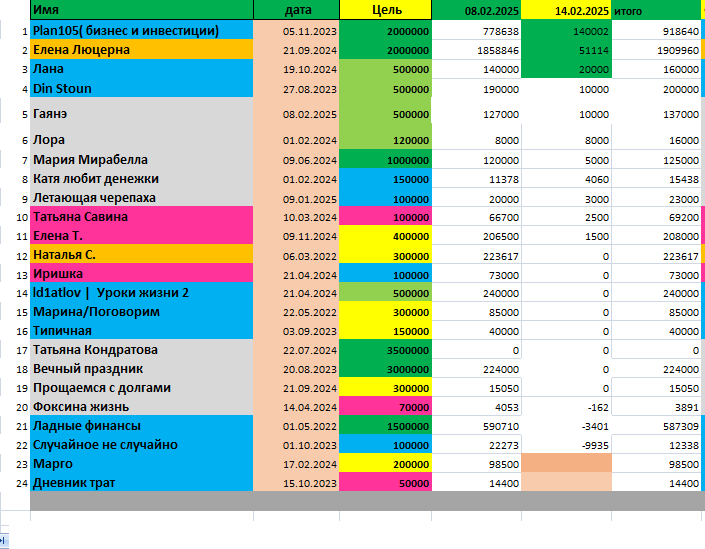Click the total 12338
705x549 pixels.
656,445
